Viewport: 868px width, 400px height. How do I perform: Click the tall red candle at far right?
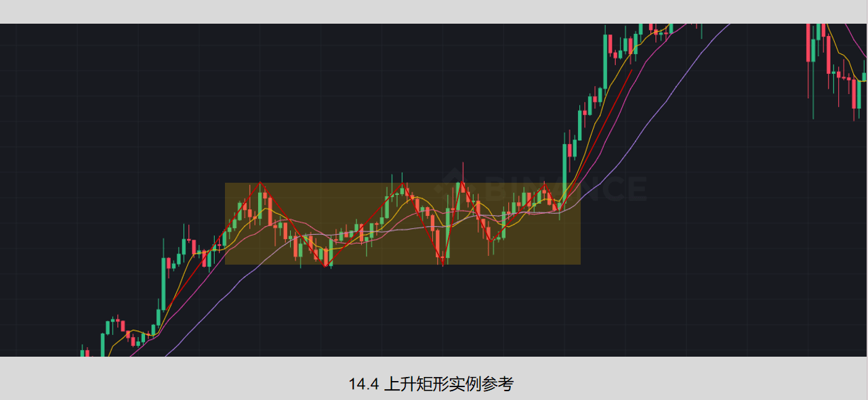click(827, 54)
